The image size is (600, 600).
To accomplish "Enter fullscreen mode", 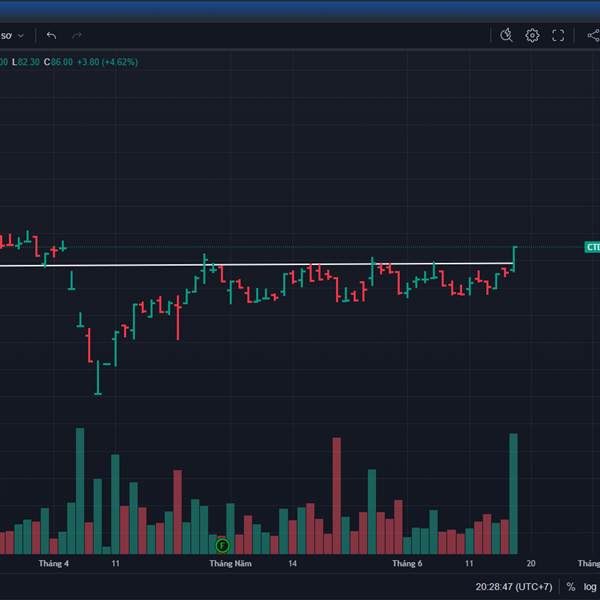I will coord(558,36).
